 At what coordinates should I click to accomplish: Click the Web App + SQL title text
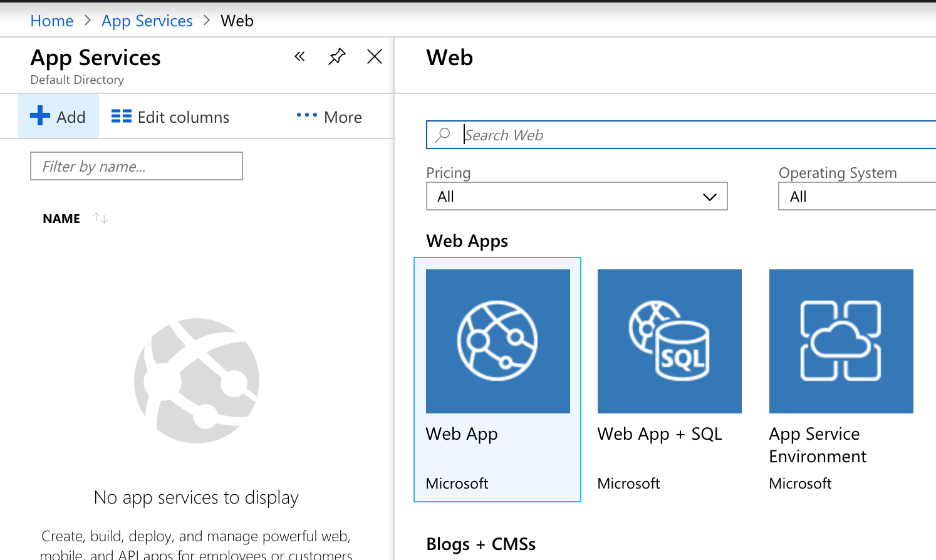point(660,434)
